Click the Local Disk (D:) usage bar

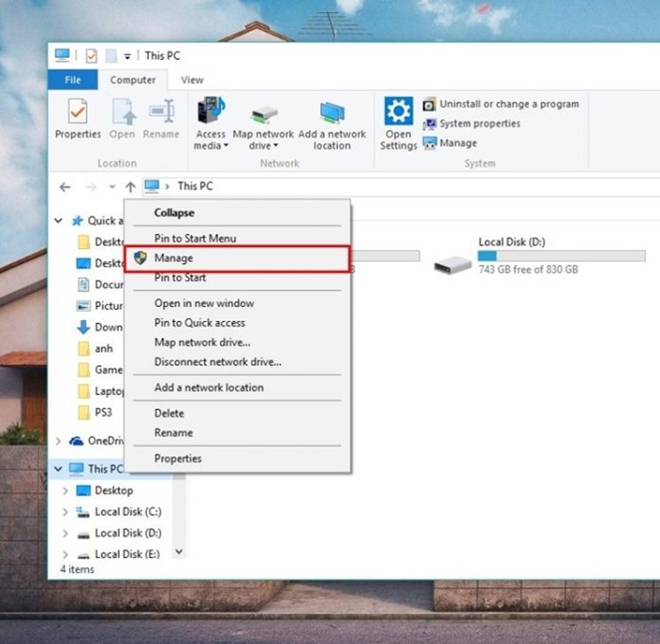click(561, 255)
